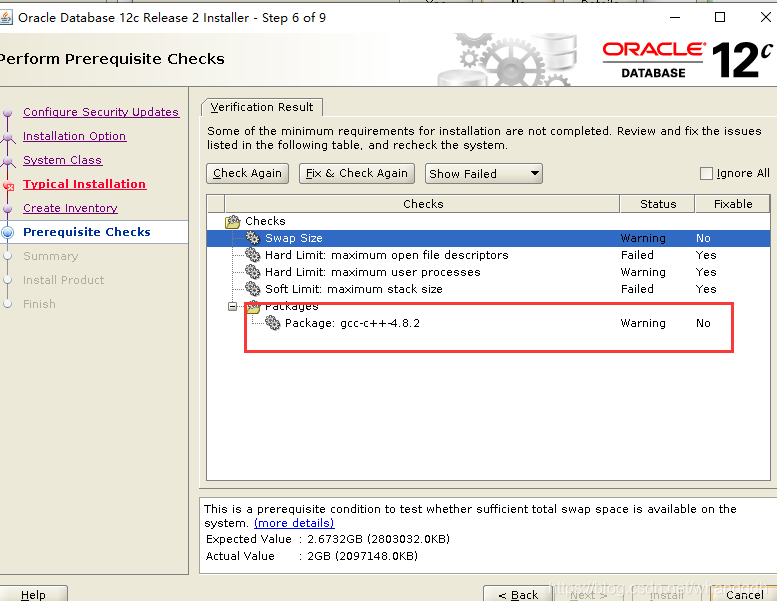Viewport: 777px width, 607px height.
Task: Click the Typical Installation error step icon
Action: (8, 186)
